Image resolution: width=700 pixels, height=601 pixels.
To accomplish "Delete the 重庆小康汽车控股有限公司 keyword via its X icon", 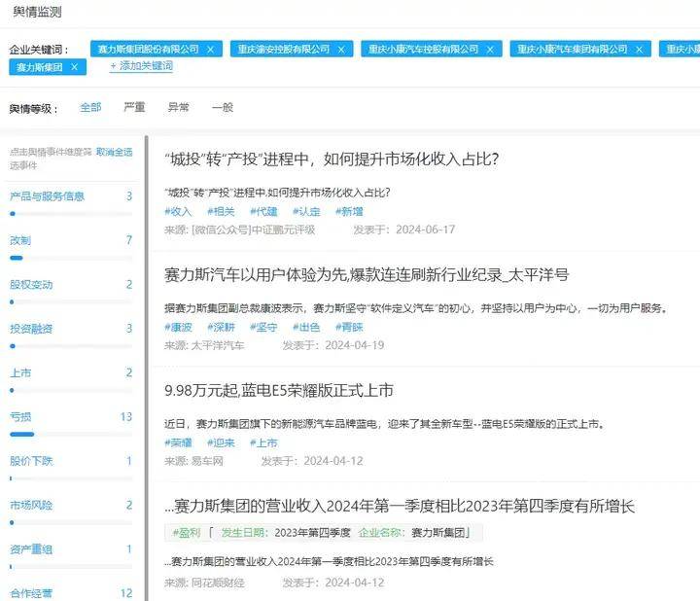I will [490, 50].
